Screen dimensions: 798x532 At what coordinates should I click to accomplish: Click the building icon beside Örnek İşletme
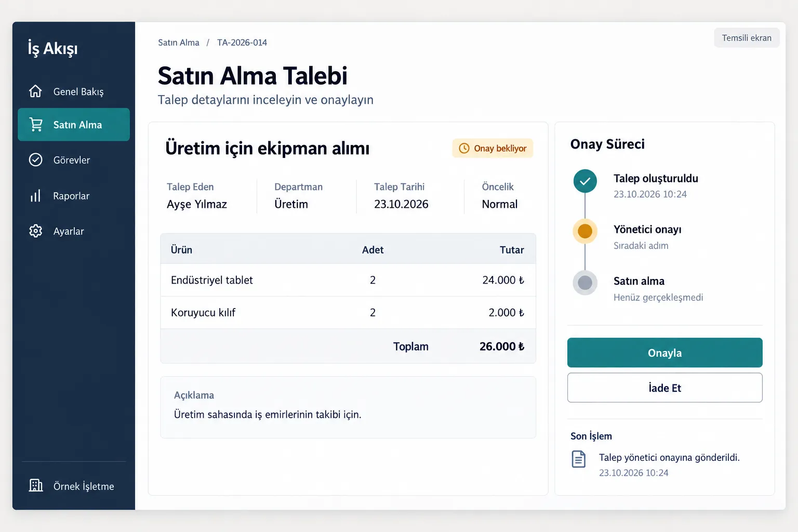pos(36,485)
